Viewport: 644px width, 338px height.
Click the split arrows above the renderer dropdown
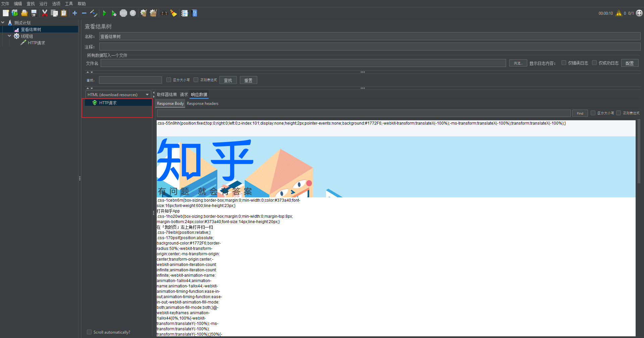90,88
